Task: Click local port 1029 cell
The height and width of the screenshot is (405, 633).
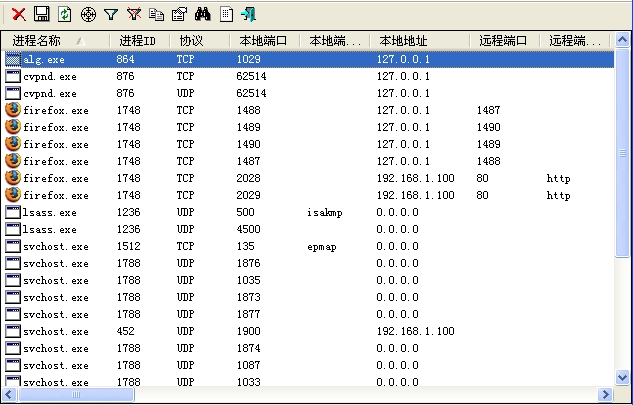Action: pyautogui.click(x=248, y=59)
